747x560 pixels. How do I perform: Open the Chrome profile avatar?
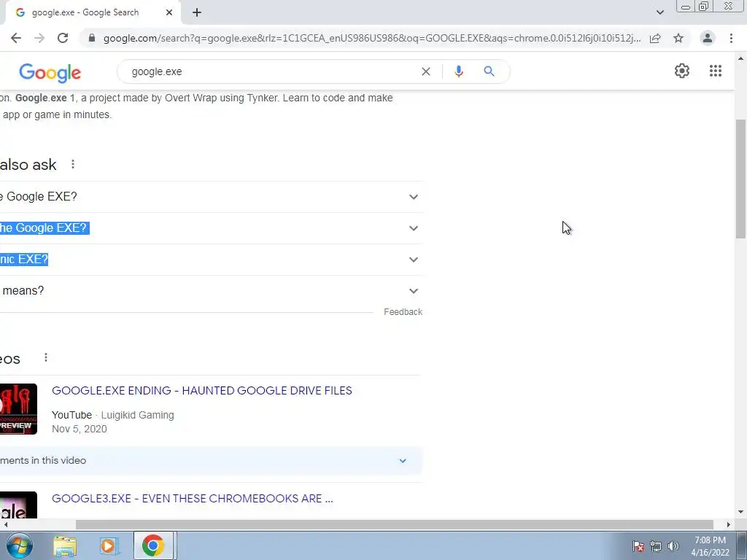pos(708,38)
